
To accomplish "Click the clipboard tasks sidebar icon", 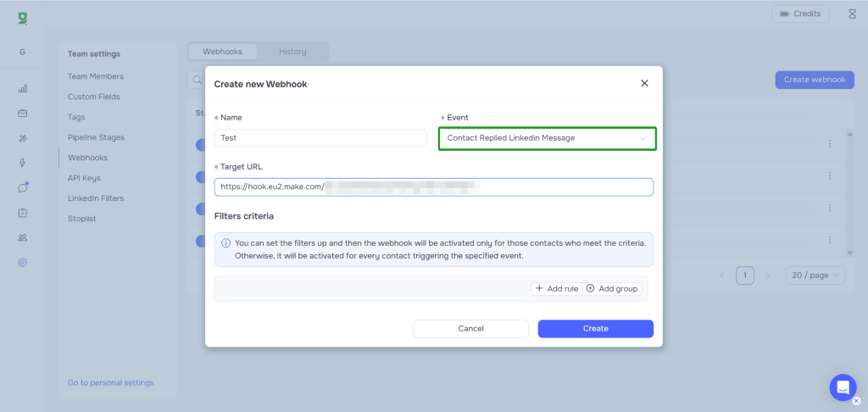I will pyautogui.click(x=23, y=213).
